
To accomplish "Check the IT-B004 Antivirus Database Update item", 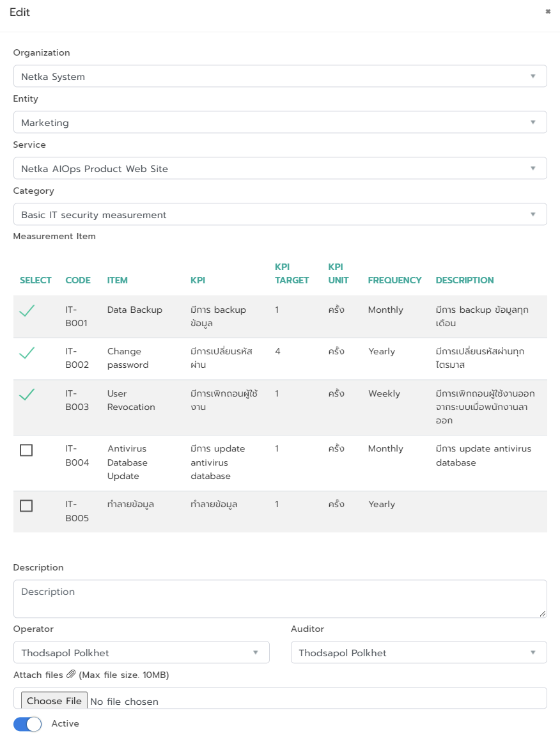I will 26,450.
